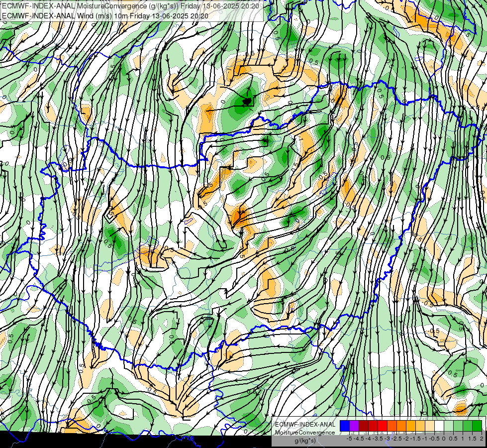Click the g/(kg*s) unit label in legend
Screen dimensions: 487x448
click(x=305, y=441)
